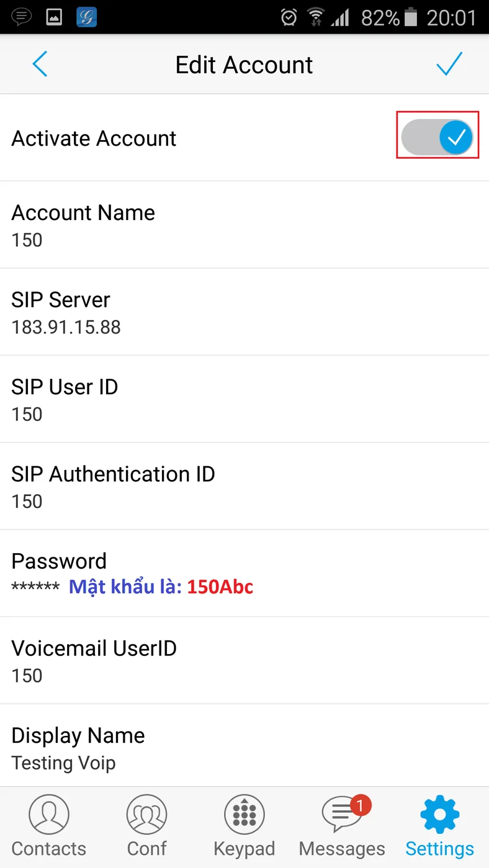Change the SIP User ID
489x868 pixels.
tap(244, 399)
